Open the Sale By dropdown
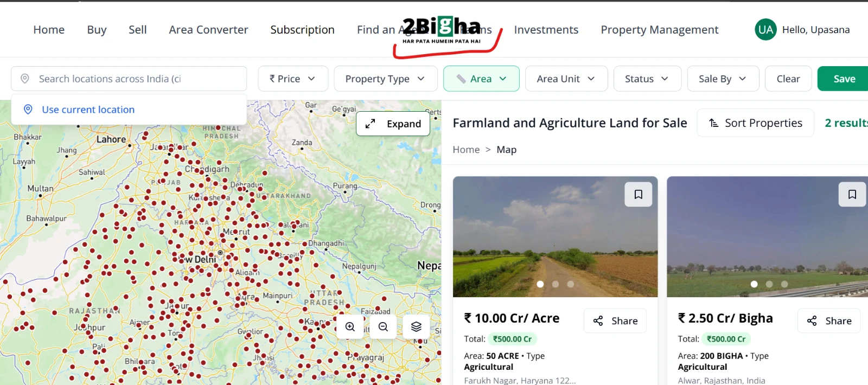Screen dimensions: 868x385 point(723,79)
